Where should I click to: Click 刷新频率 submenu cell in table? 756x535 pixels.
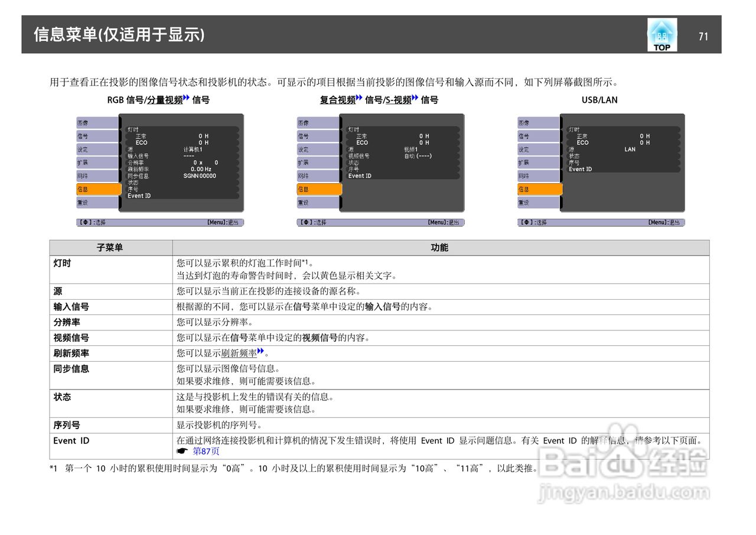[111, 354]
